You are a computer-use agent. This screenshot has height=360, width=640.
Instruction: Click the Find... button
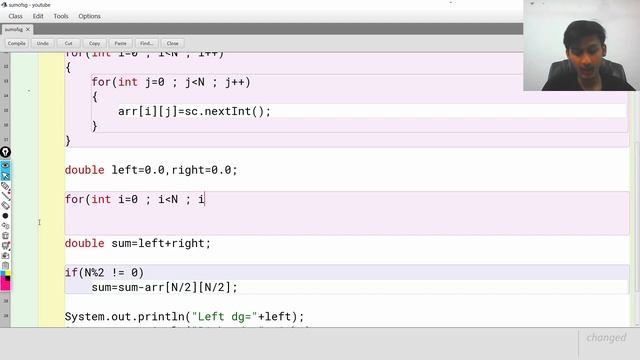pyautogui.click(x=146, y=43)
